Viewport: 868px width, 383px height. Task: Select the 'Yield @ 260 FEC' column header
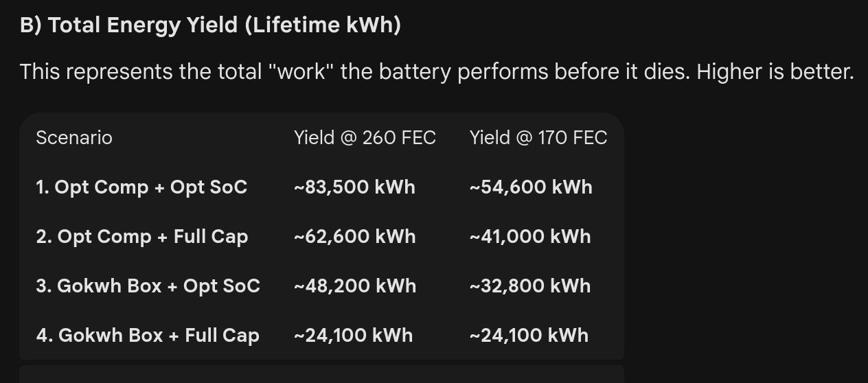365,138
